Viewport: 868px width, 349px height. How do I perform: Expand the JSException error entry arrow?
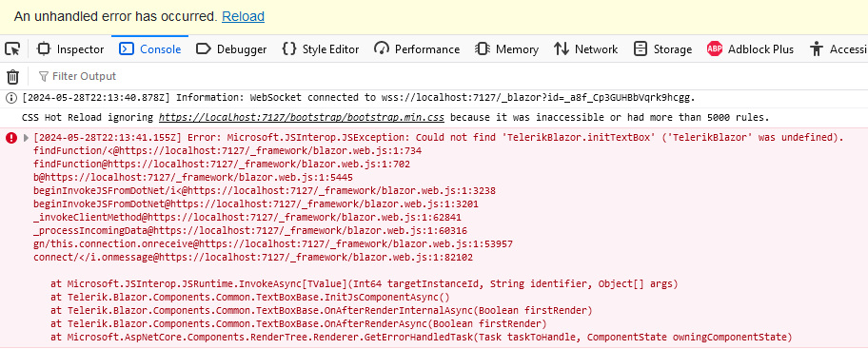click(26, 138)
